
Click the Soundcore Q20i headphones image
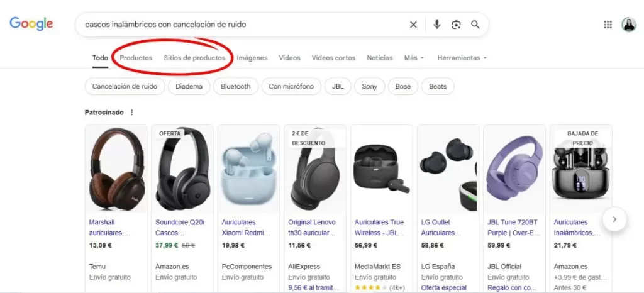click(x=182, y=169)
